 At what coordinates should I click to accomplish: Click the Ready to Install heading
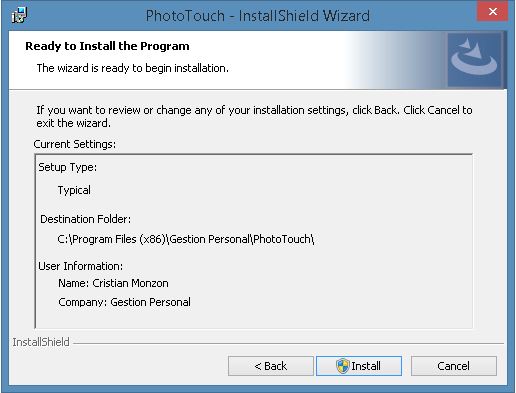coord(107,46)
